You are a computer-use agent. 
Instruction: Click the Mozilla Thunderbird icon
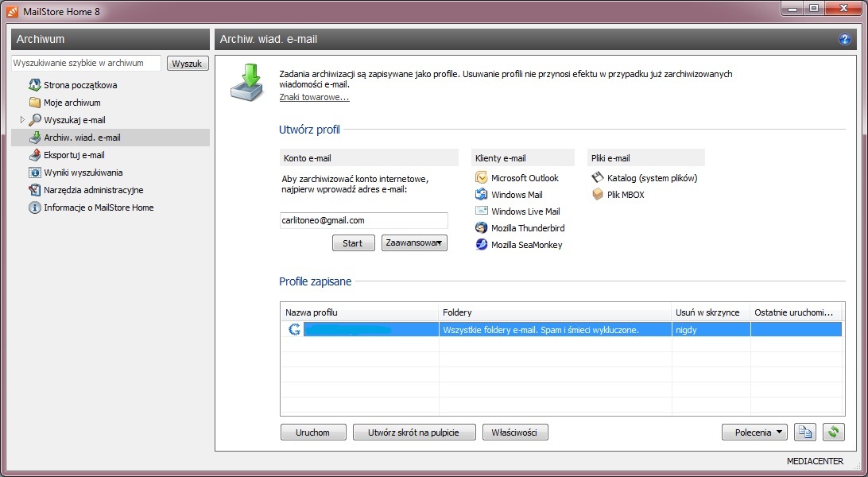click(482, 228)
